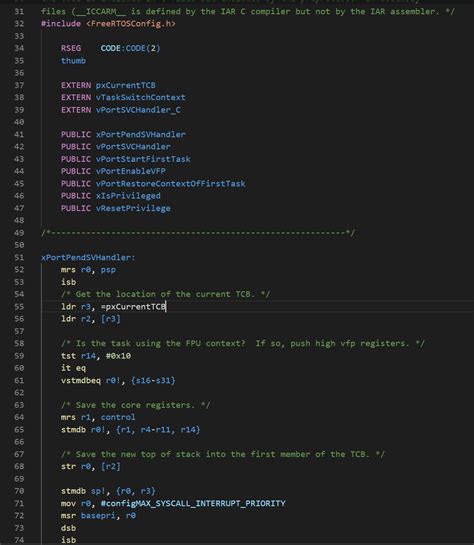Click comment 'Save the new top of stack' line
The height and width of the screenshot is (545, 474).
[223, 455]
